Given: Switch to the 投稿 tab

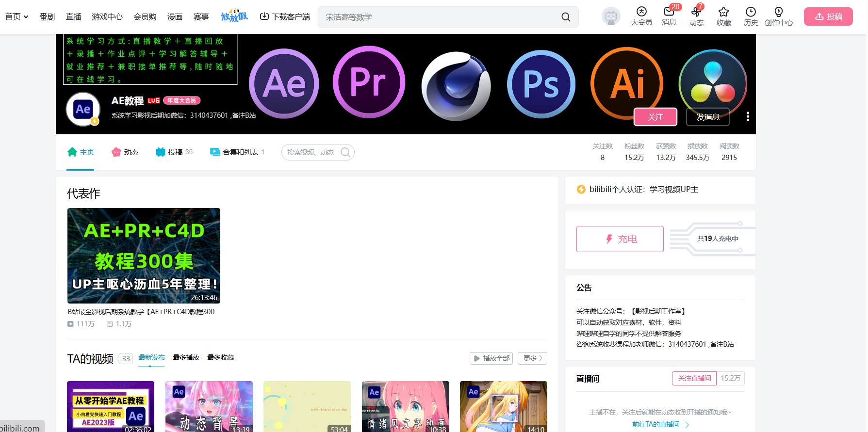Looking at the screenshot, I should [x=174, y=152].
